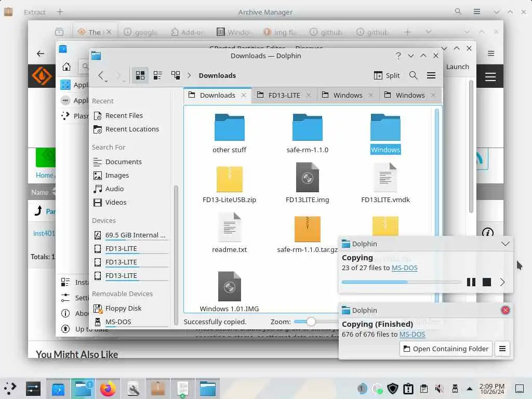Switch to Compact view mode in Dolphin
532x399 pixels.
tap(158, 75)
